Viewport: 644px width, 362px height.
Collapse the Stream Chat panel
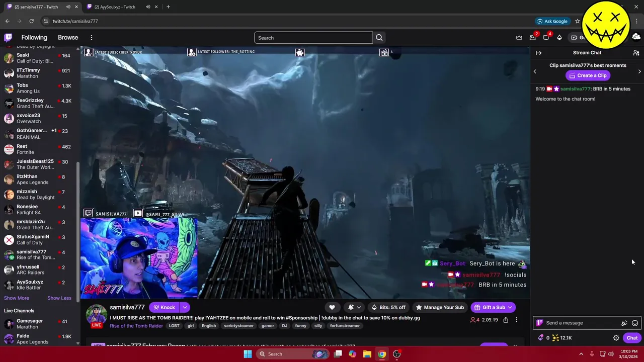point(538,53)
